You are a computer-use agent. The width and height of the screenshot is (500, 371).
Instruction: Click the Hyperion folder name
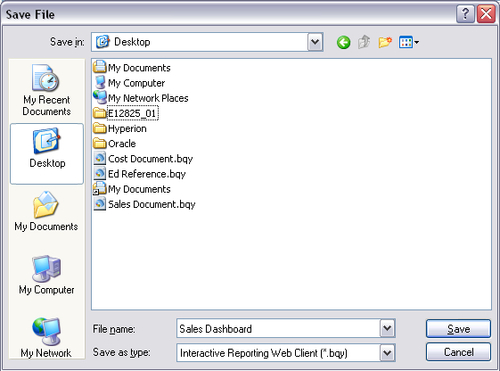(127, 129)
